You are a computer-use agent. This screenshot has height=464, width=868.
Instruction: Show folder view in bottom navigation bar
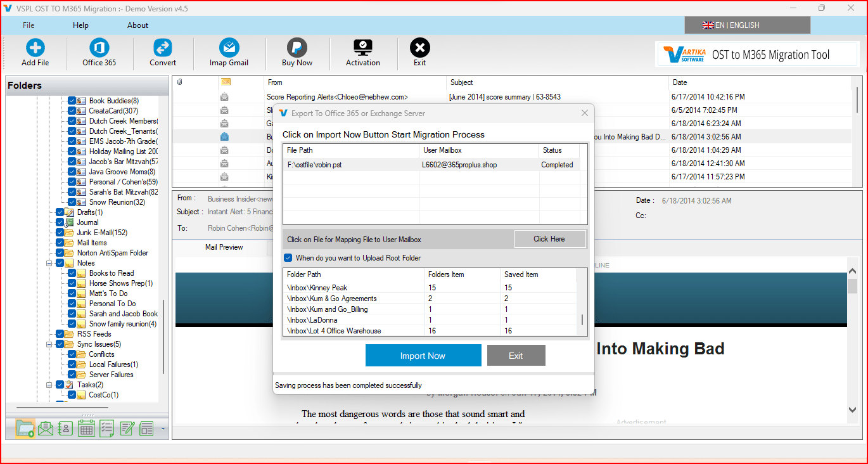coord(25,429)
